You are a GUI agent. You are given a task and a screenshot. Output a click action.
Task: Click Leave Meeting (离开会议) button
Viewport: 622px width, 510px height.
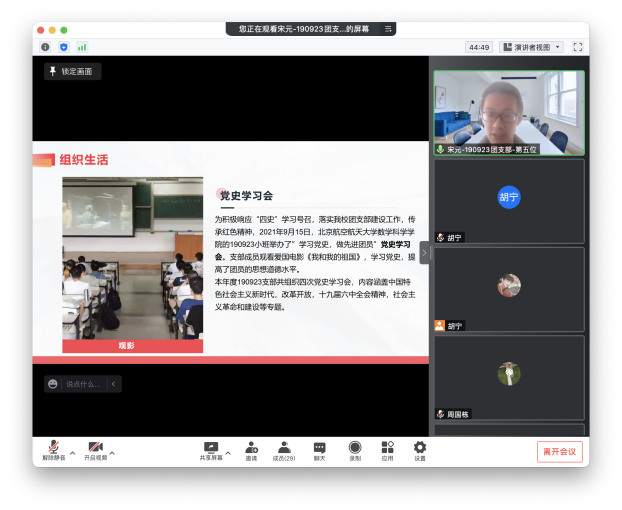(x=559, y=451)
